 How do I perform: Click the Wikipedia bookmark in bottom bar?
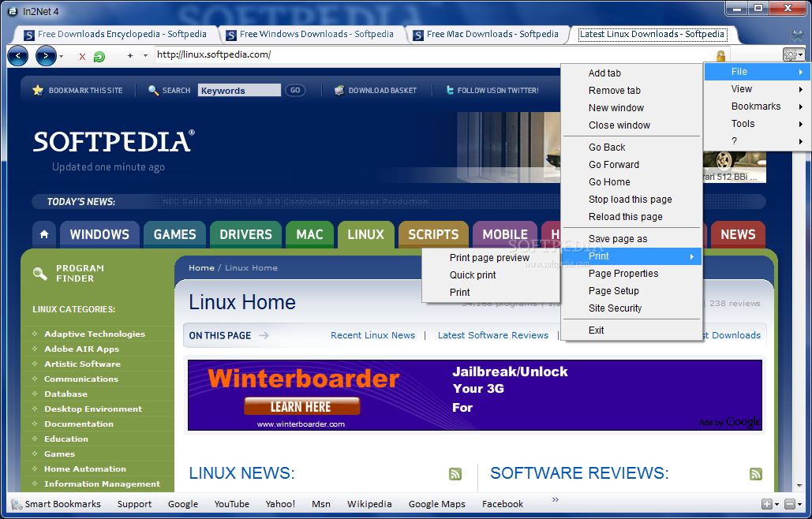369,504
